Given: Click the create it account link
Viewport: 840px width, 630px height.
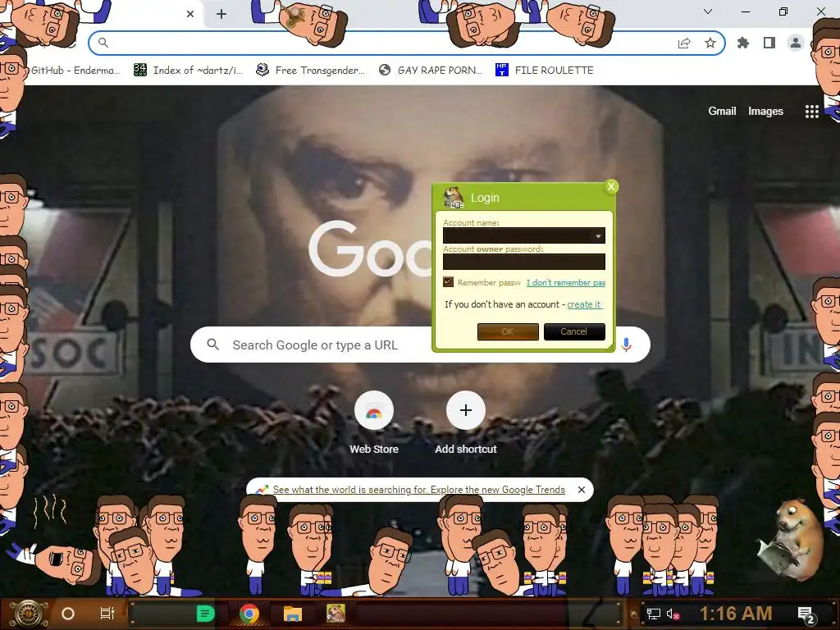Looking at the screenshot, I should click(584, 304).
